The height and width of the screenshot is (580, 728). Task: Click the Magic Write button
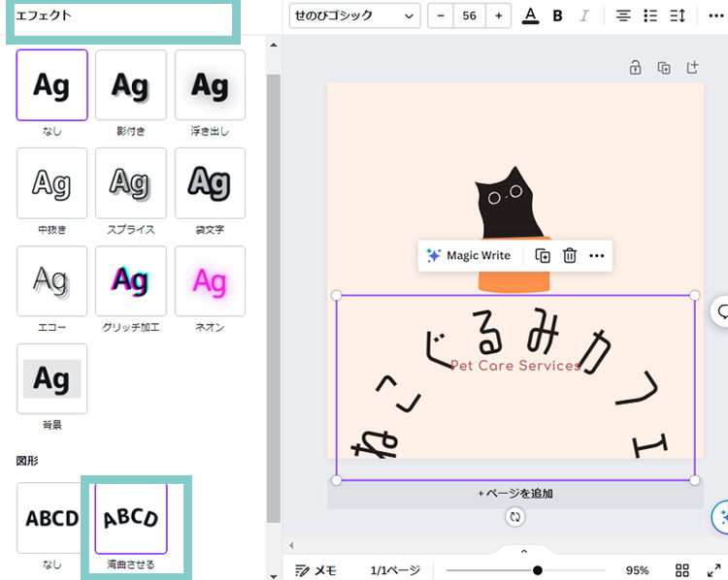click(468, 255)
